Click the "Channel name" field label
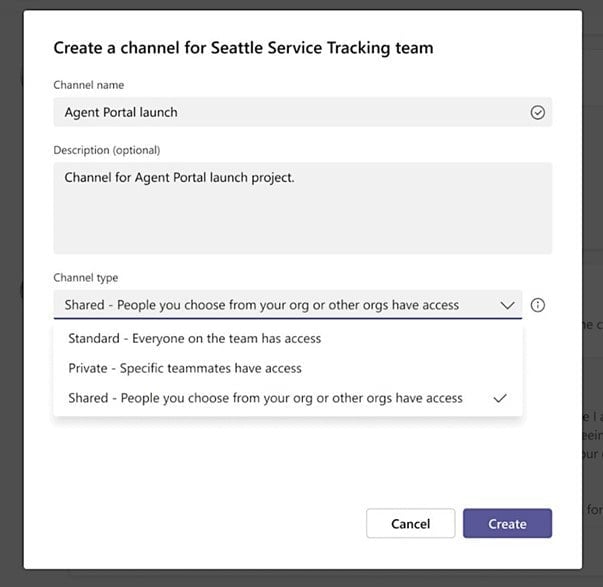 click(89, 85)
